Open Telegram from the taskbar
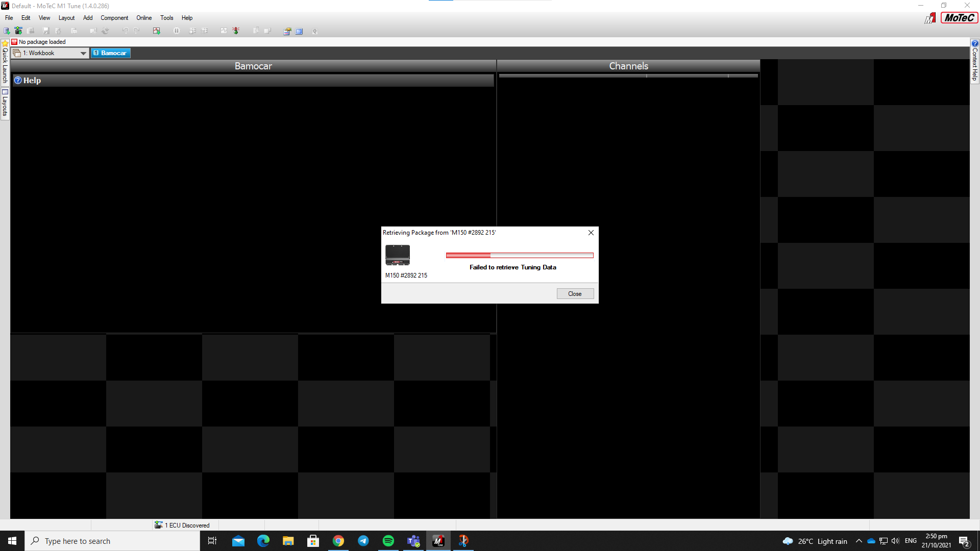The width and height of the screenshot is (980, 551). click(x=363, y=541)
